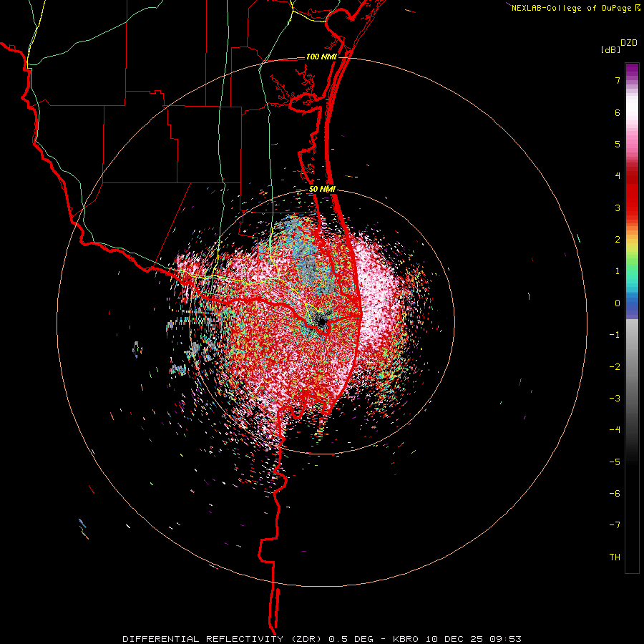The width and height of the screenshot is (644, 644).
Task: Click the [dB] units label
Action: click(611, 49)
